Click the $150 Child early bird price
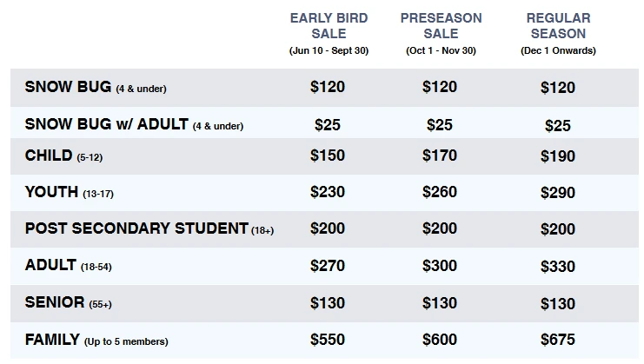 (328, 156)
